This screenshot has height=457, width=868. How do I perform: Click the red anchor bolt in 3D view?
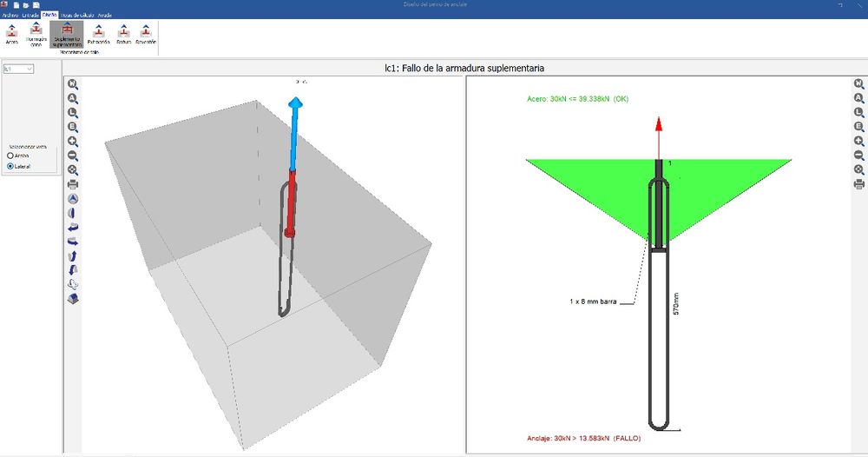290,202
